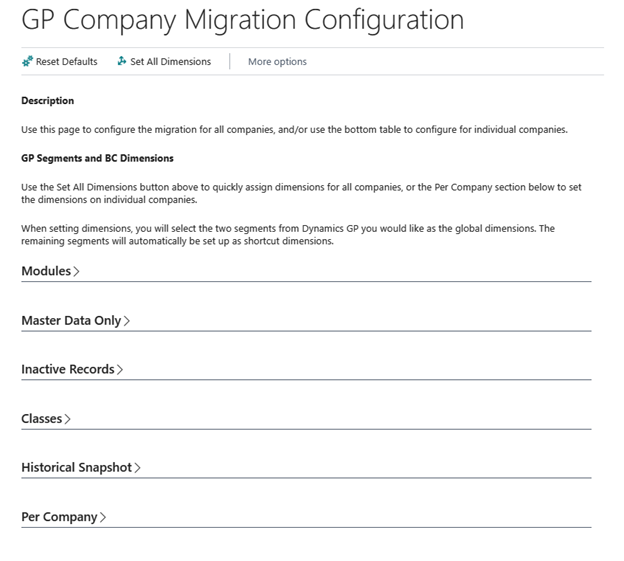Open the More options menu

277,62
